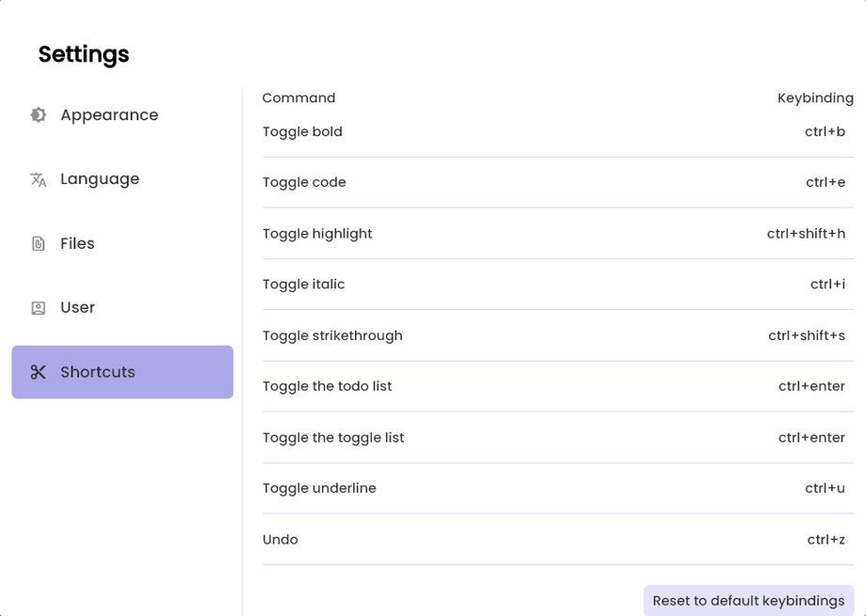Edit the Toggle the toggle list keybinding
866x616 pixels.
coord(812,437)
